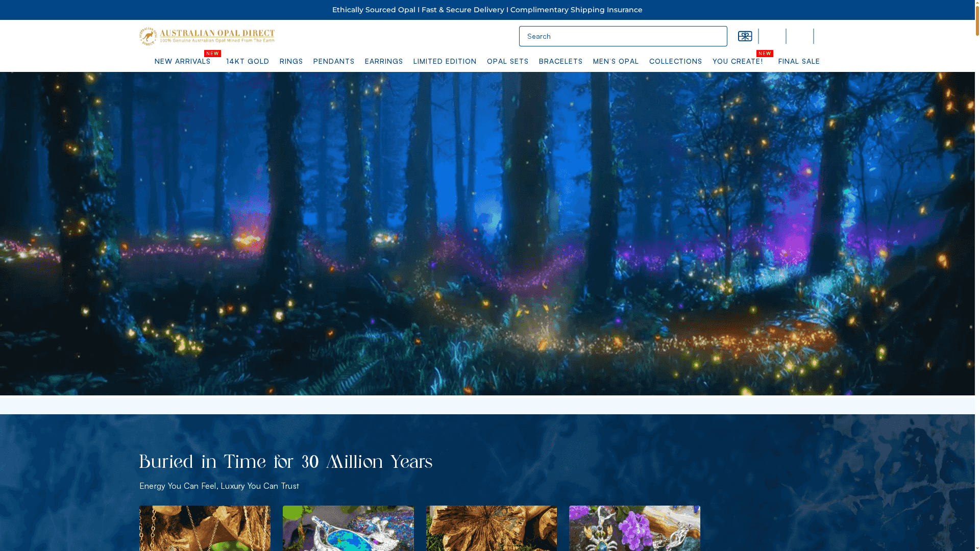The height and width of the screenshot is (551, 980).
Task: Go to the FINAL SALE page
Action: point(799,61)
